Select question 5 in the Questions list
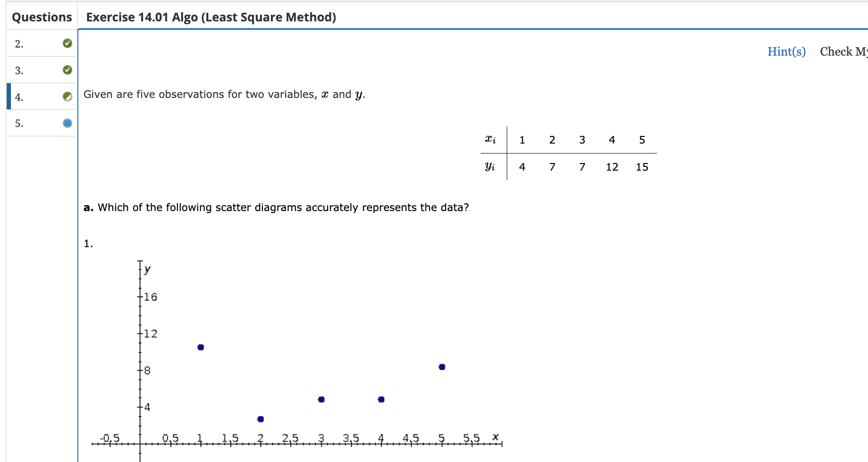Image resolution: width=868 pixels, height=462 pixels. click(19, 124)
